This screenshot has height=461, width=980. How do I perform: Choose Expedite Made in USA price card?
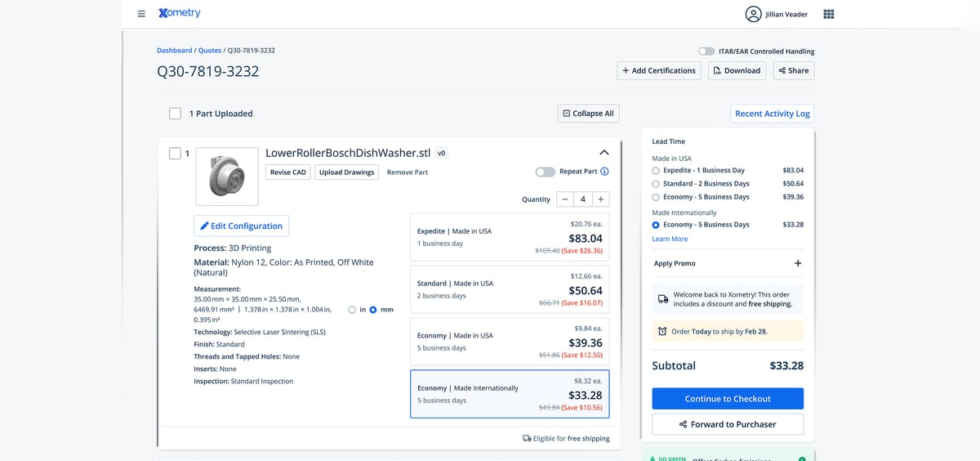[510, 237]
